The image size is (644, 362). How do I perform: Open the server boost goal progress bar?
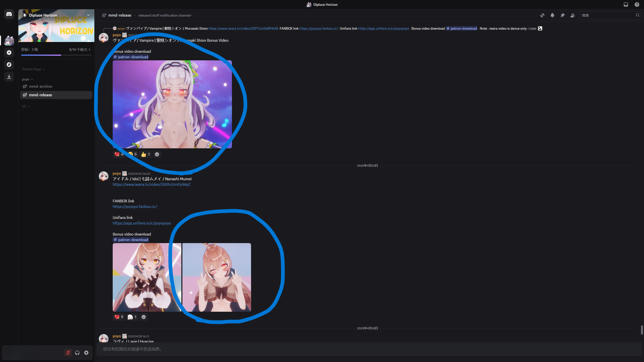[x=56, y=52]
